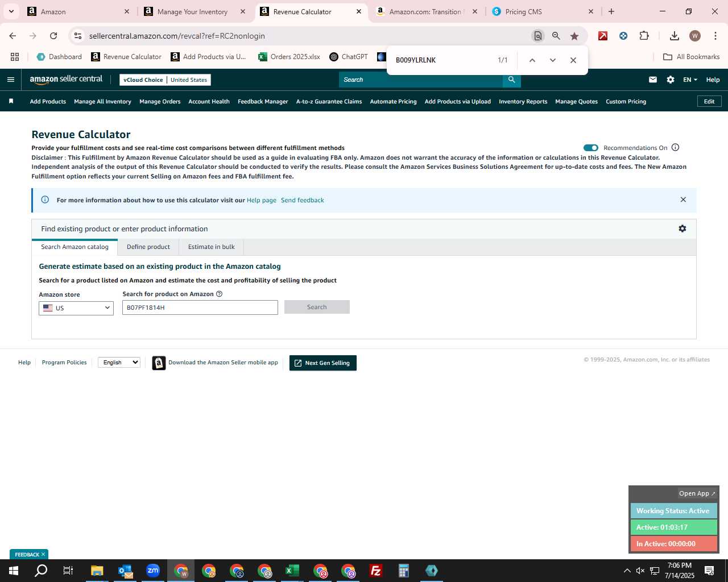Go to next find-in-page match
Viewport: 728px width, 582px height.
553,60
